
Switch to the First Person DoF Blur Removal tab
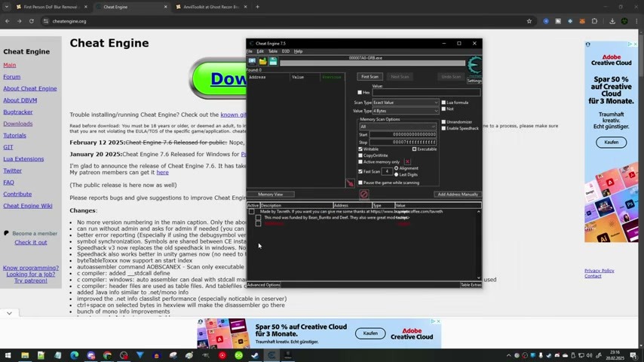click(x=51, y=7)
